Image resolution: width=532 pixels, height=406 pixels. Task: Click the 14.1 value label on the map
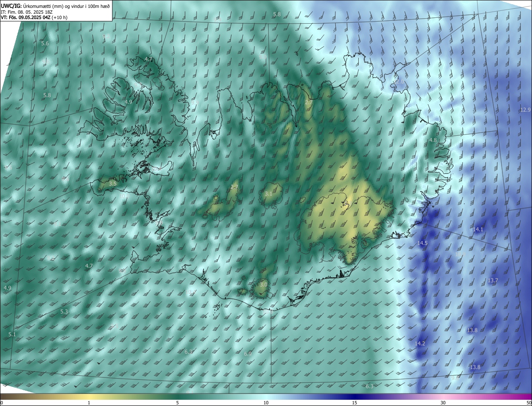[x=478, y=229]
